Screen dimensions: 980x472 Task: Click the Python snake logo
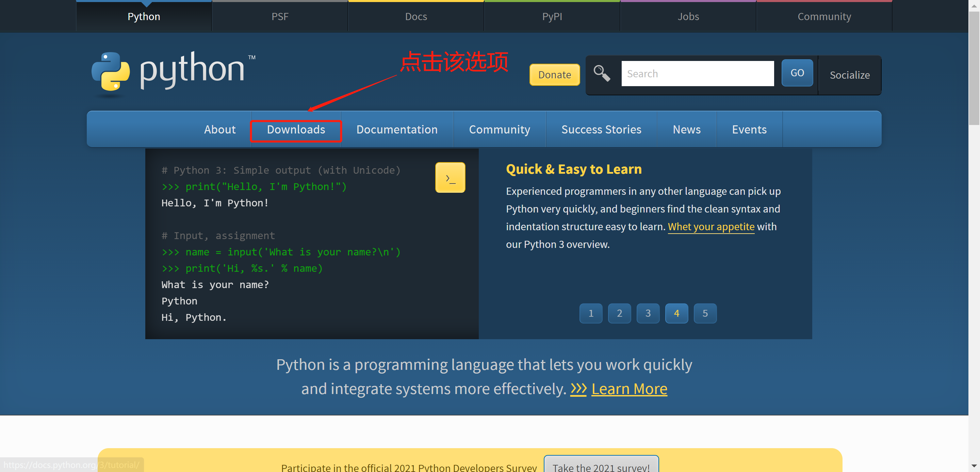click(111, 72)
